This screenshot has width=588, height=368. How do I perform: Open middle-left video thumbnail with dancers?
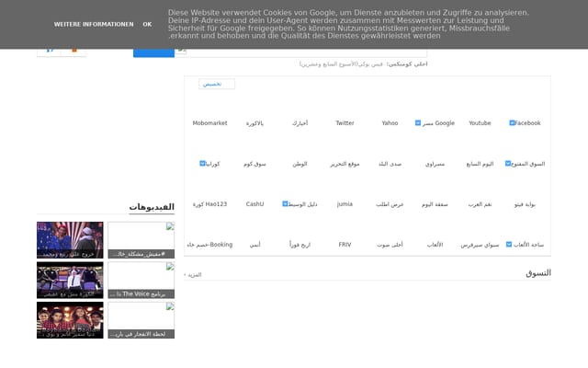(x=70, y=280)
